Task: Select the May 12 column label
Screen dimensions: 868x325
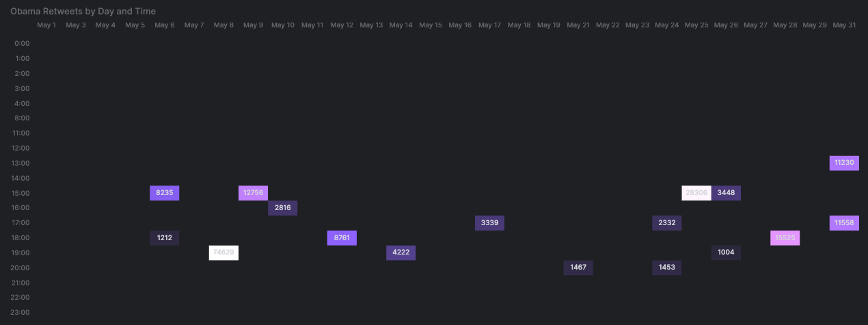Action: pyautogui.click(x=342, y=25)
